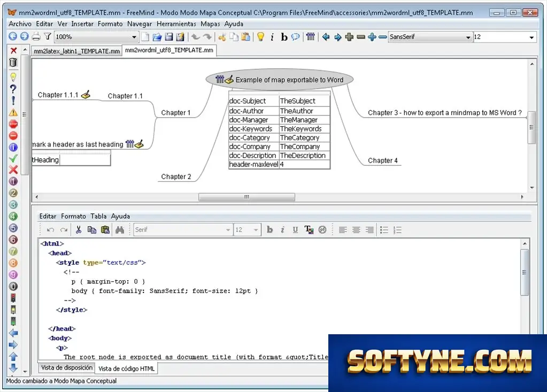
Task: Open the Insertar menu
Action: click(82, 24)
